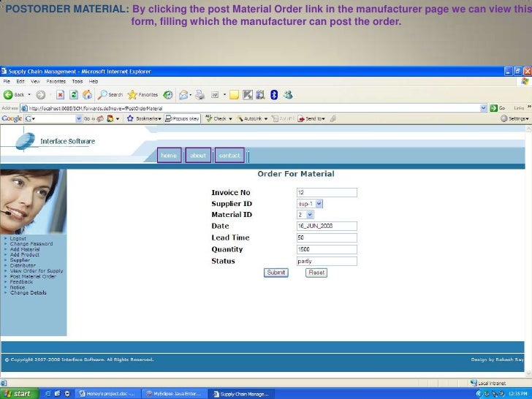Click the Edit with Word icon
532x399 pixels.
[215, 95]
